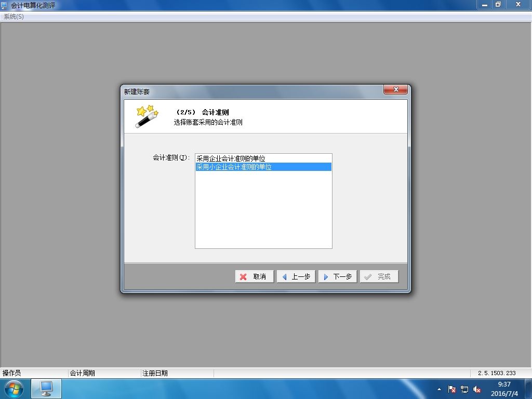Close the 新建账套 dialog
532x399 pixels.
pyautogui.click(x=395, y=89)
